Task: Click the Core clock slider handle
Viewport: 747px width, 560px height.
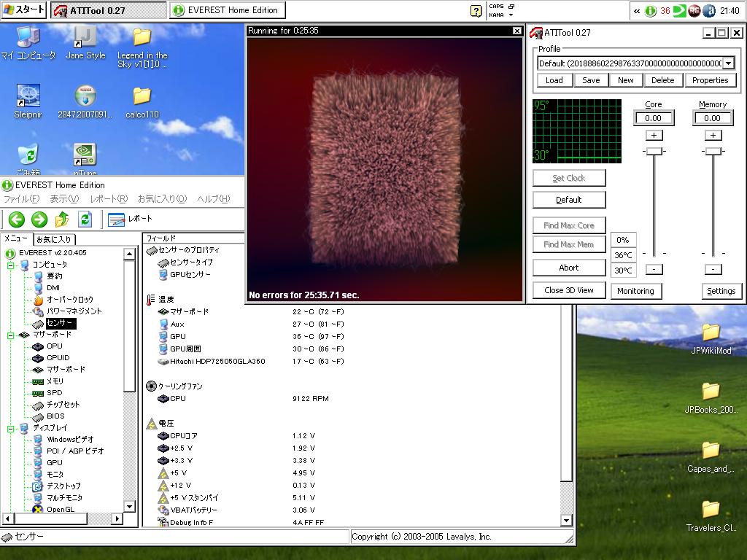Action: point(654,151)
